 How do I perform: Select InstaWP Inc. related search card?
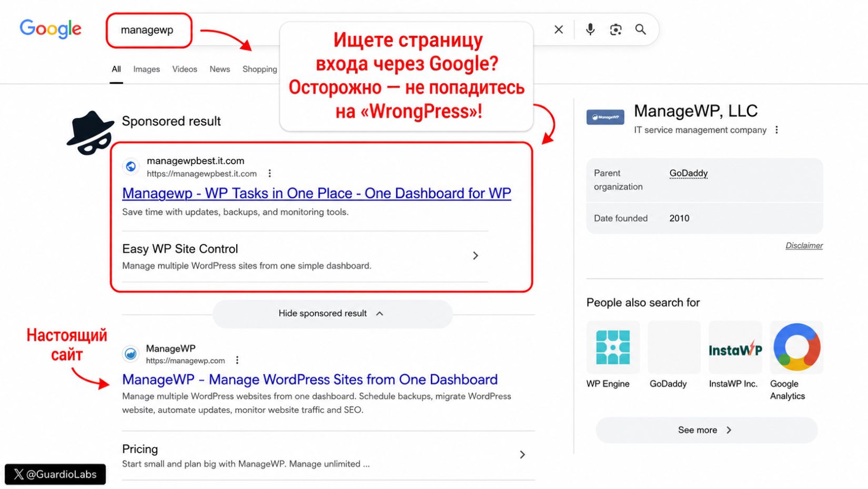[735, 355]
